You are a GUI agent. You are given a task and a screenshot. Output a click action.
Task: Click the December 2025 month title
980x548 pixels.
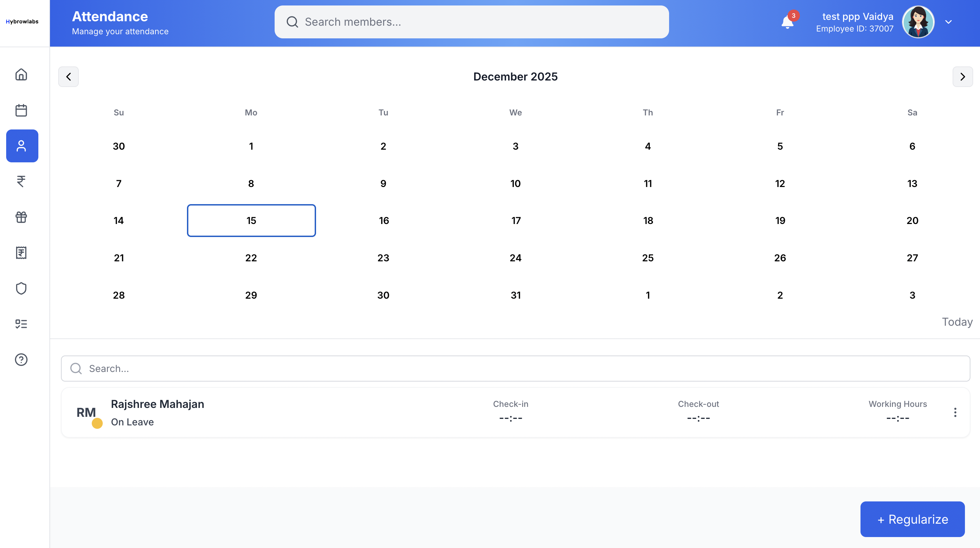pyautogui.click(x=515, y=76)
